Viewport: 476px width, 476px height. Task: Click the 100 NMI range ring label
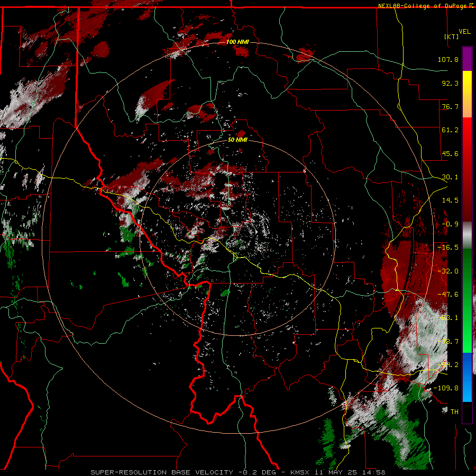[x=237, y=42]
